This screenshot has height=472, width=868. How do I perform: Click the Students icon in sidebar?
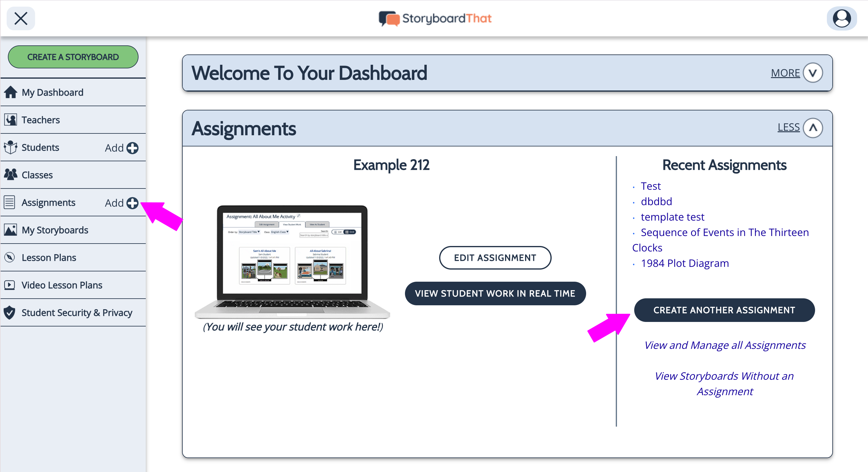(11, 147)
